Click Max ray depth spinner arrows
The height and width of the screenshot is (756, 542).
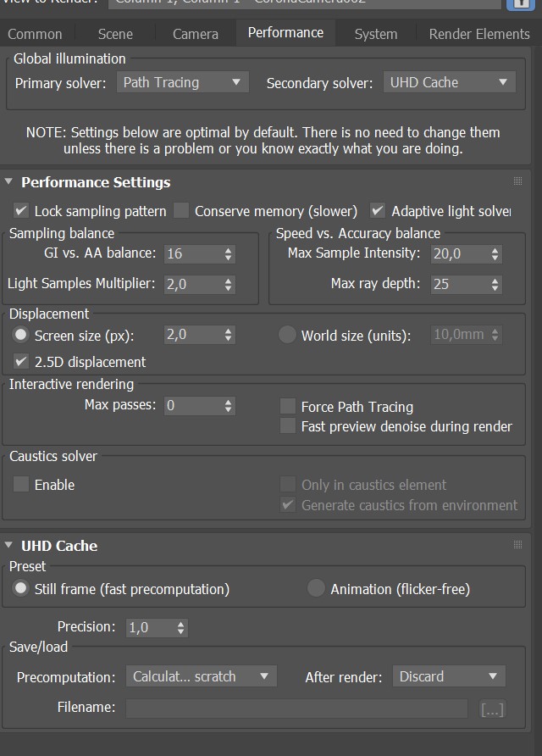click(x=495, y=285)
